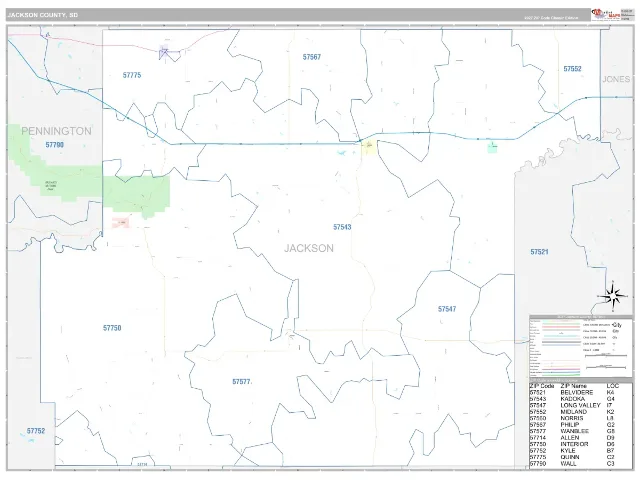Click the publisher logo in the header
Screen dimensions: 640x480
coord(606,14)
